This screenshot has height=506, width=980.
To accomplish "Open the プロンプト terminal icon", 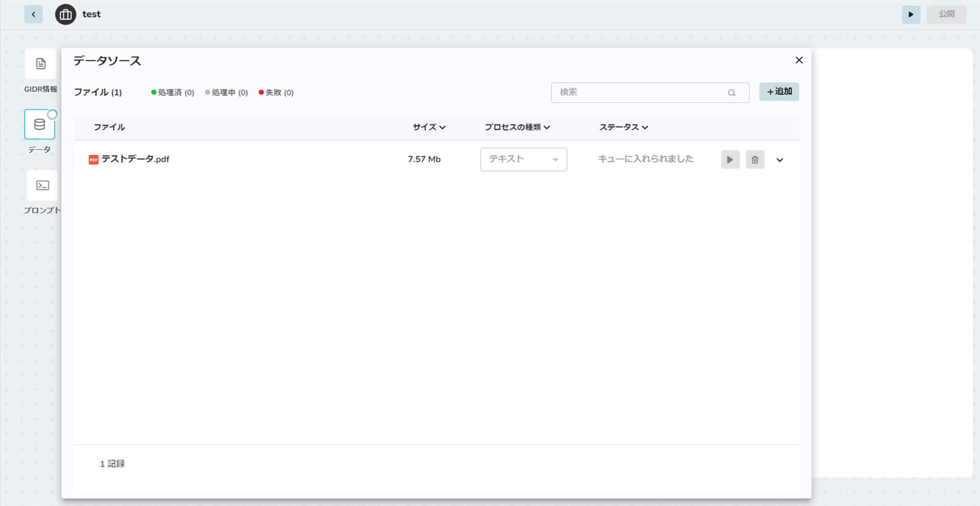I will [42, 186].
